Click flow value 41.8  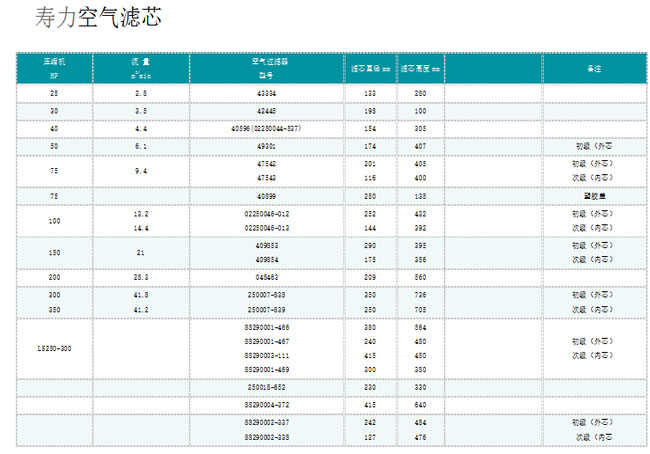[x=141, y=295]
